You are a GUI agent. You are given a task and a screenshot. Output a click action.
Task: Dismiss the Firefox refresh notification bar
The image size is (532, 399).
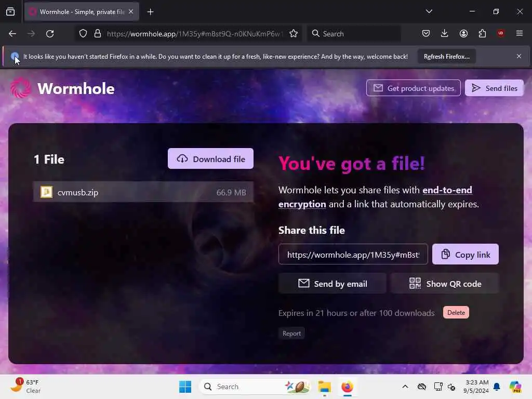(519, 56)
